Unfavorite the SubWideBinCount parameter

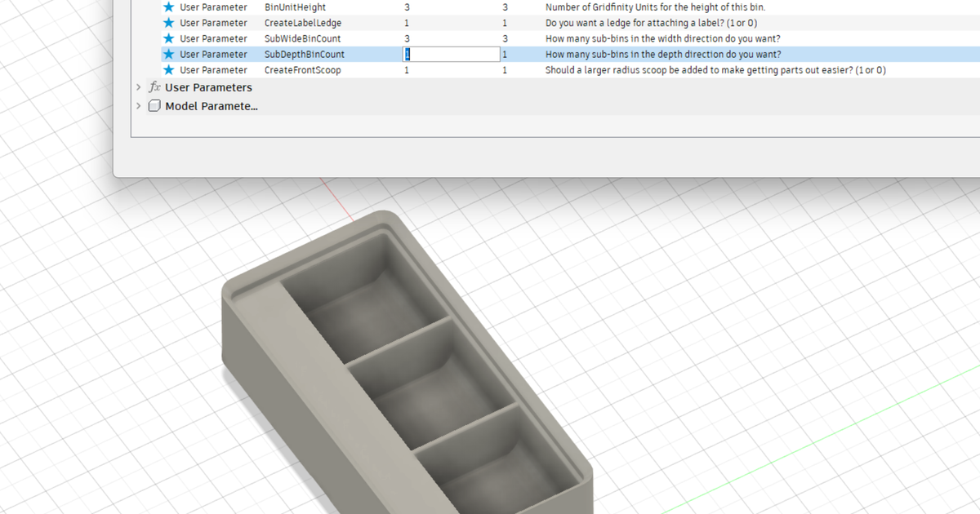[169, 38]
